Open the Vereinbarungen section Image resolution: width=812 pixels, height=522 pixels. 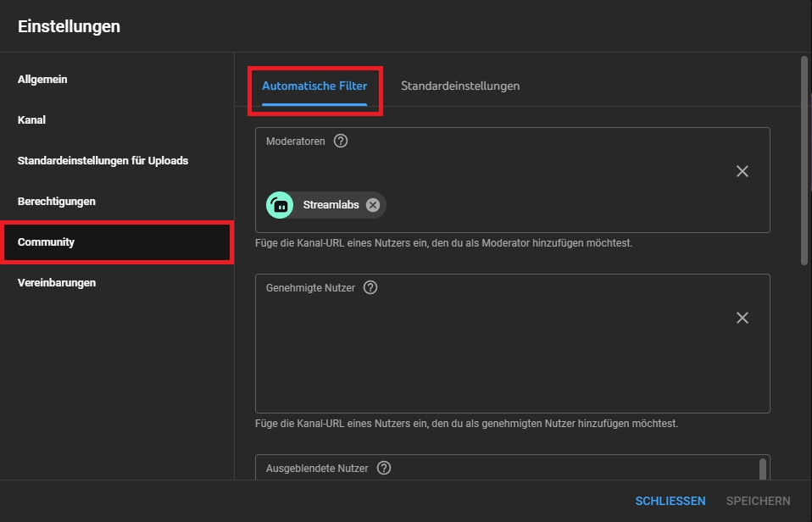(x=56, y=283)
